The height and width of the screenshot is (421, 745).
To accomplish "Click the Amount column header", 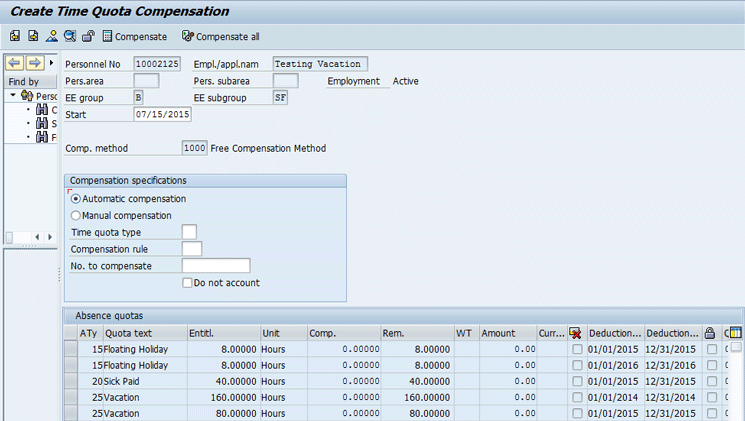I will 508,333.
